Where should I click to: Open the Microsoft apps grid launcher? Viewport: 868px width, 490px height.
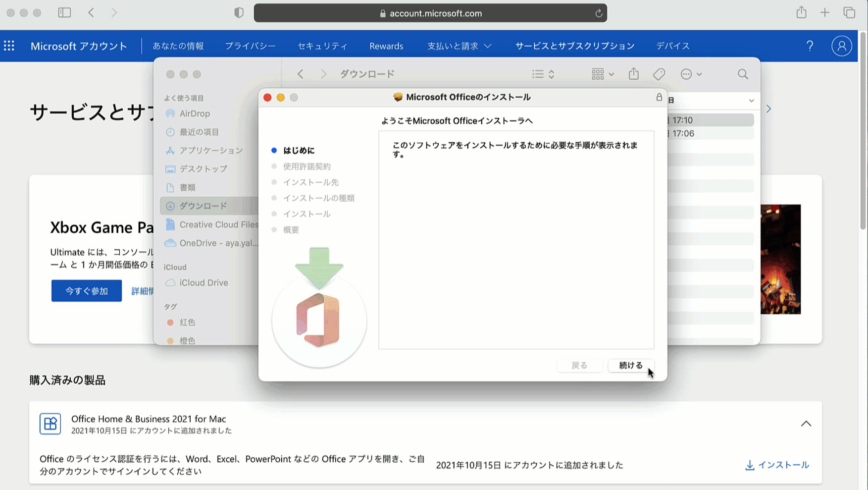9,46
